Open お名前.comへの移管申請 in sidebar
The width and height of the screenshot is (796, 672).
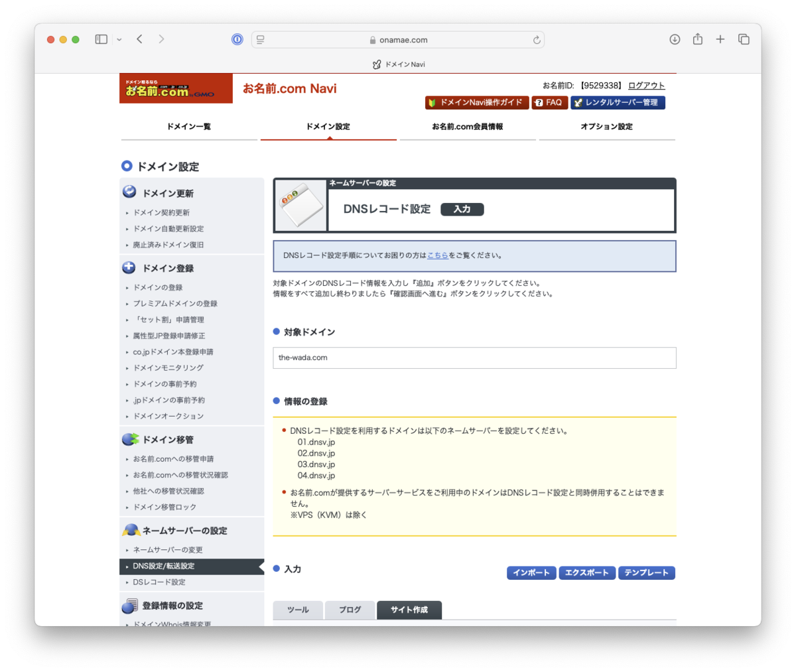point(173,459)
